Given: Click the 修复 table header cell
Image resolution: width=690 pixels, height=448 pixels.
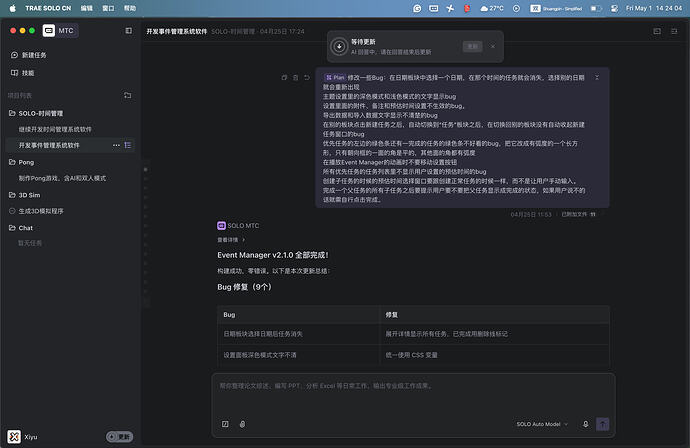Looking at the screenshot, I should (495, 315).
